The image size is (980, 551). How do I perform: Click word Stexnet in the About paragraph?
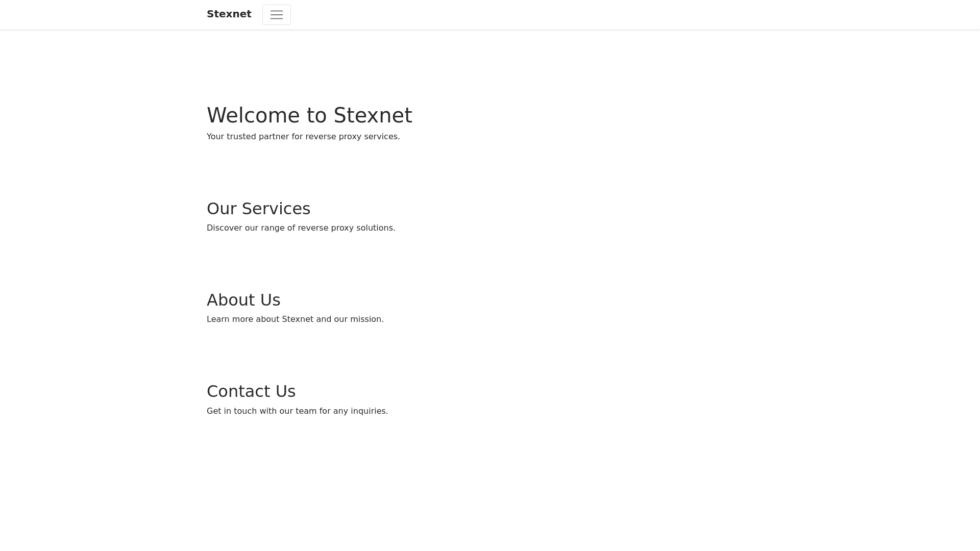(298, 319)
